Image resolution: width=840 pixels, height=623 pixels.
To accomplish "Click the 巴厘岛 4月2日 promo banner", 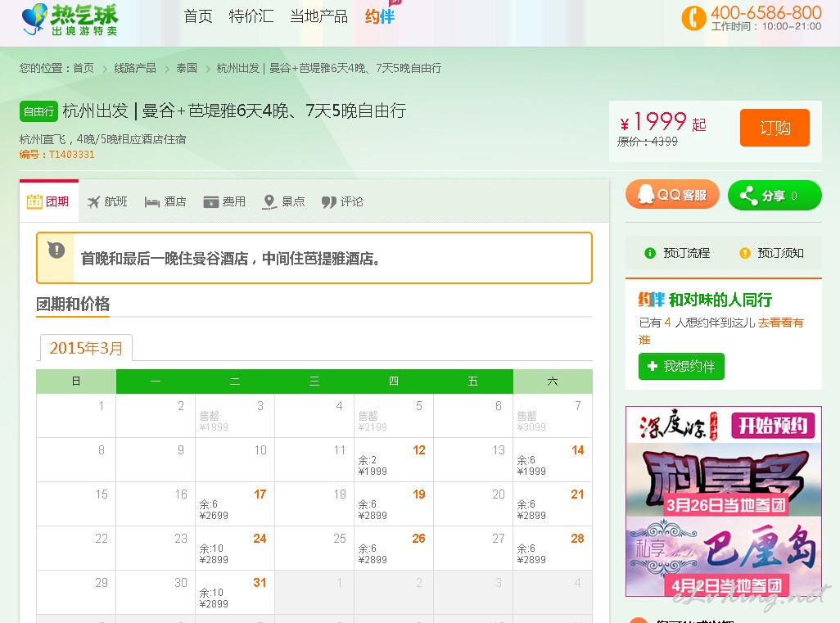I will 724,556.
